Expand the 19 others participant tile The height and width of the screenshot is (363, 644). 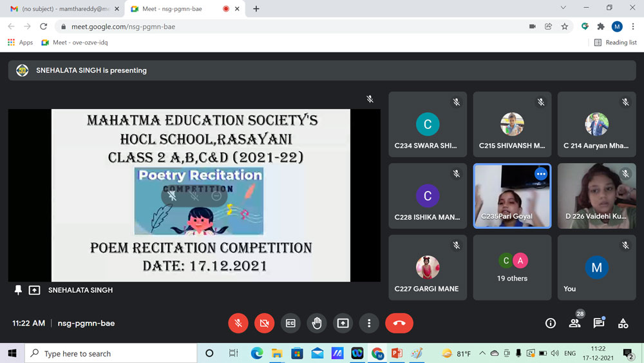(x=512, y=267)
